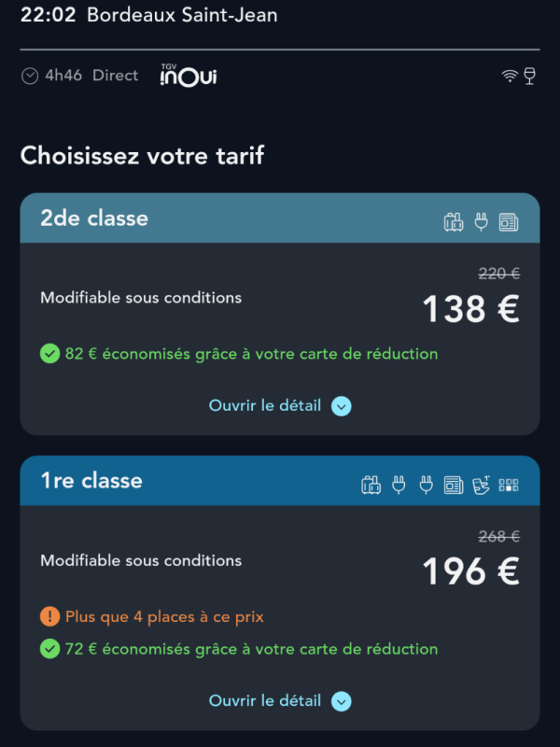This screenshot has width=560, height=747.
Task: Click the TGV INOUI logo
Action: tap(188, 76)
